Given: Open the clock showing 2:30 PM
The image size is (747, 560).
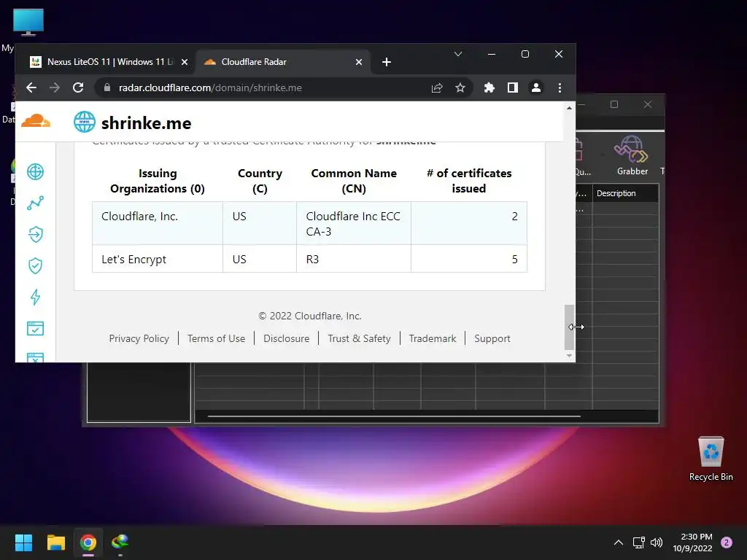Looking at the screenshot, I should [x=692, y=542].
